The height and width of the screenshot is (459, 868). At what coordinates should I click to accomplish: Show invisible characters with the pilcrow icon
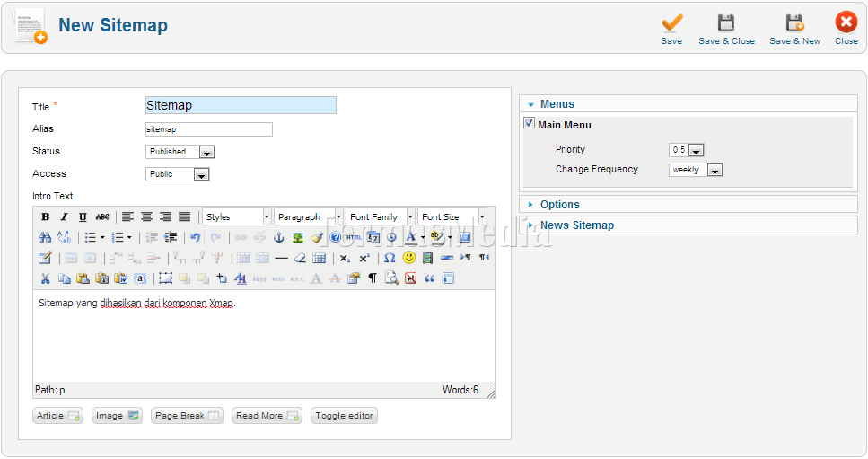[x=373, y=278]
